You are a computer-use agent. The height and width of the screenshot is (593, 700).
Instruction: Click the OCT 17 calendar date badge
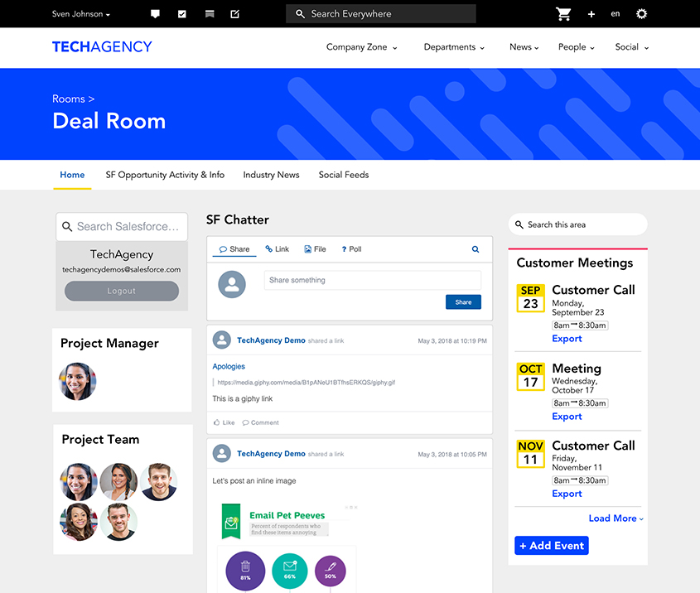click(530, 376)
